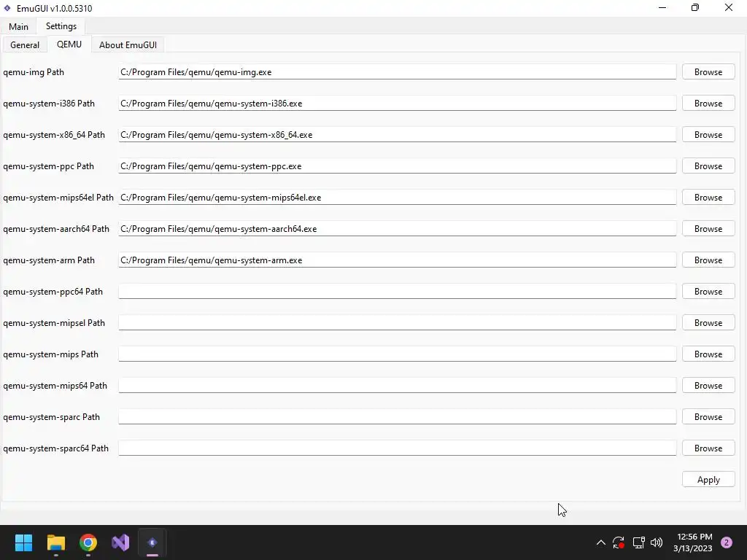Image resolution: width=747 pixels, height=560 pixels.
Task: Launch Google Chrome from the taskbar
Action: click(x=88, y=542)
